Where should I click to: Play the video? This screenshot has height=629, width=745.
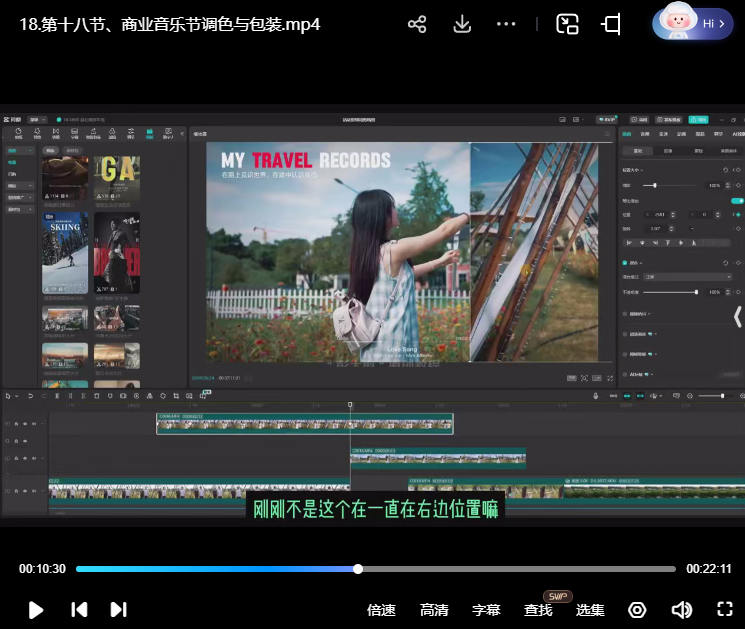tap(36, 609)
